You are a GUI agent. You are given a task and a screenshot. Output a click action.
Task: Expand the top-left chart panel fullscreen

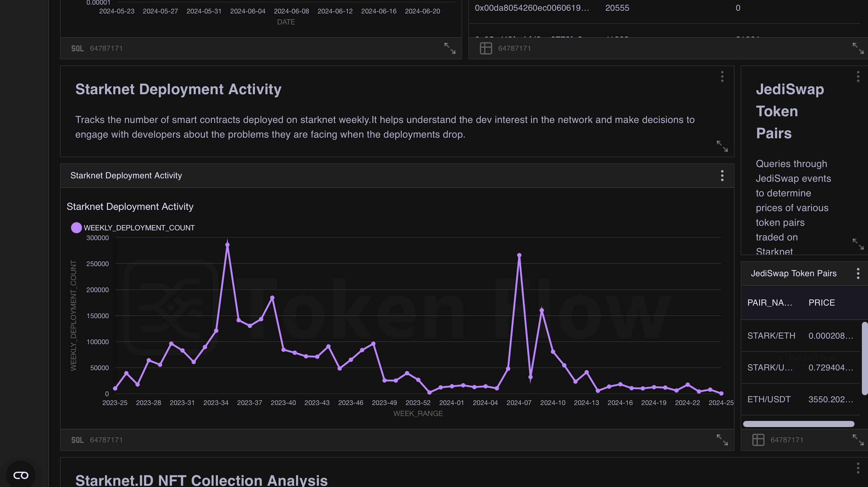pos(450,48)
